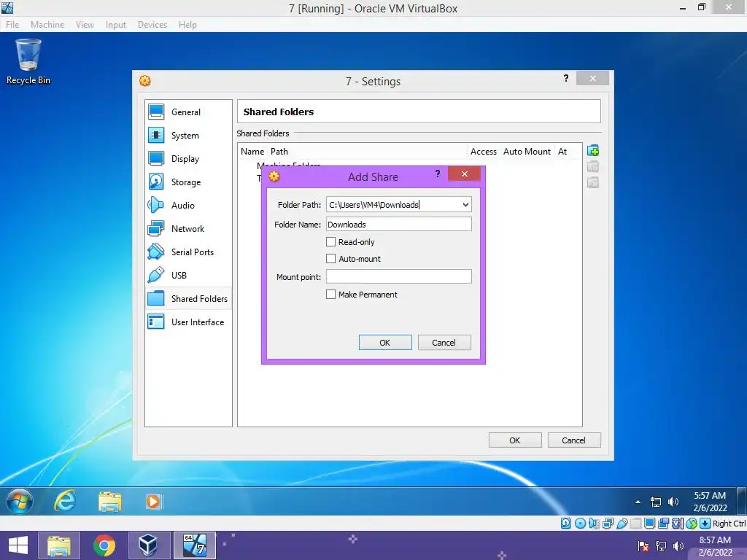The image size is (747, 560).
Task: Show hidden icons in guest tray
Action: pos(638,502)
